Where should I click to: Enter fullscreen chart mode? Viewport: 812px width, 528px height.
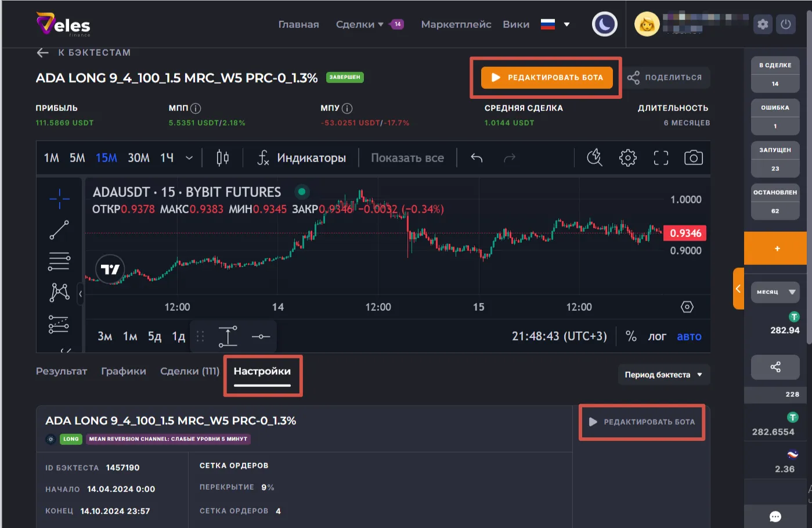tap(661, 158)
